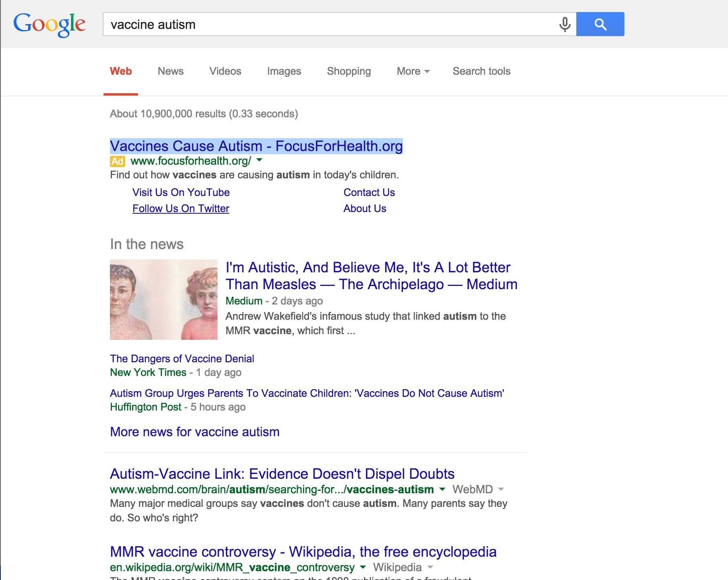The image size is (728, 580).
Task: Switch to the Images tab
Action: (x=284, y=71)
